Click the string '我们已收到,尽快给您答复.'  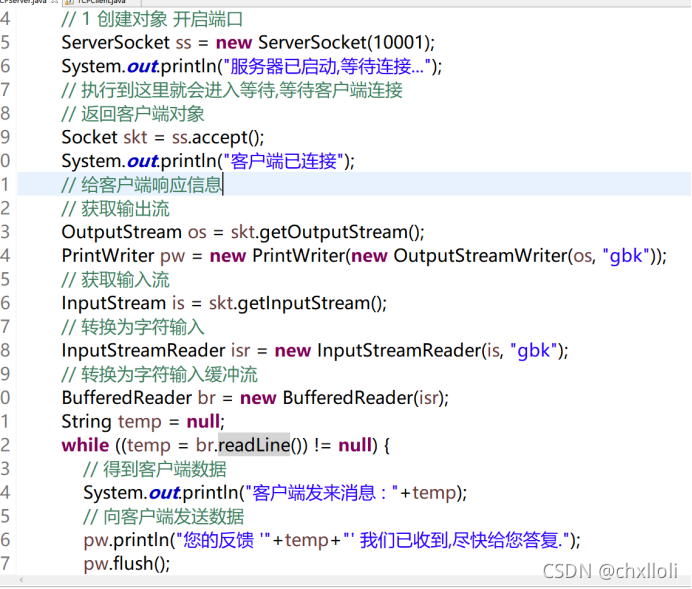(x=461, y=540)
